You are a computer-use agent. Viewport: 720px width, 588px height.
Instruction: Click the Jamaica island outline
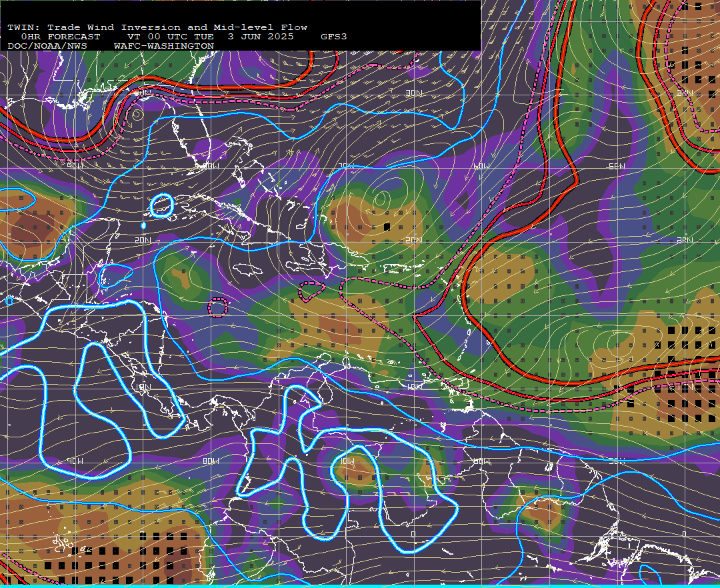[x=248, y=271]
